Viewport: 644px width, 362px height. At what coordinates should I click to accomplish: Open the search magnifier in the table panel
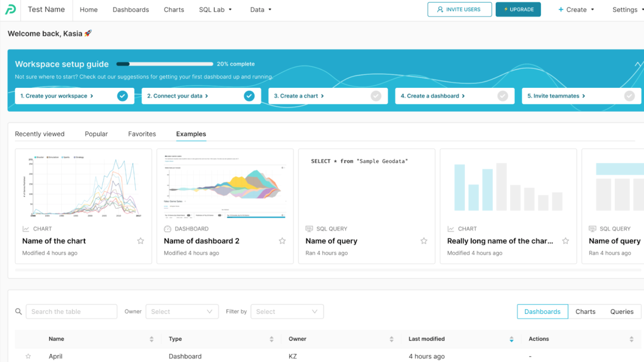pyautogui.click(x=19, y=311)
